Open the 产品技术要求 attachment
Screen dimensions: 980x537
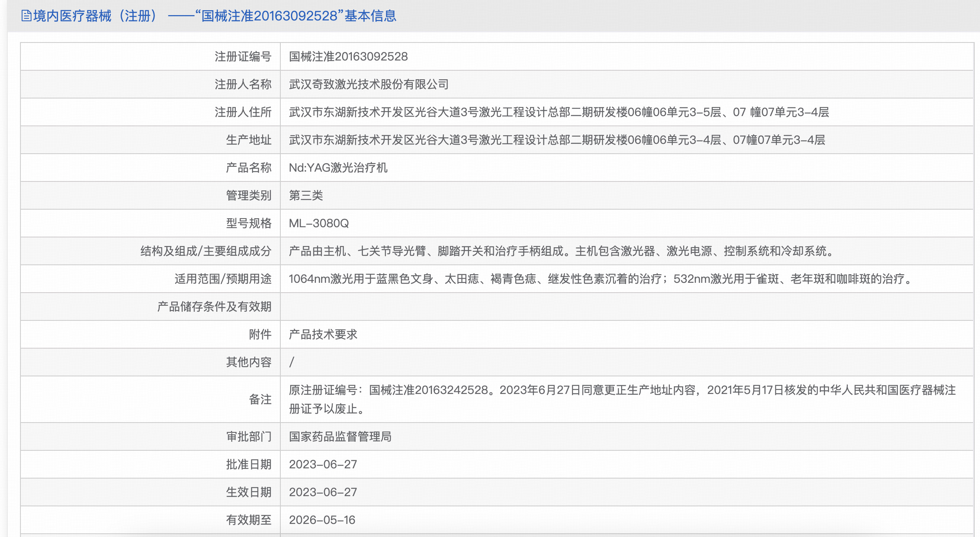(x=322, y=334)
